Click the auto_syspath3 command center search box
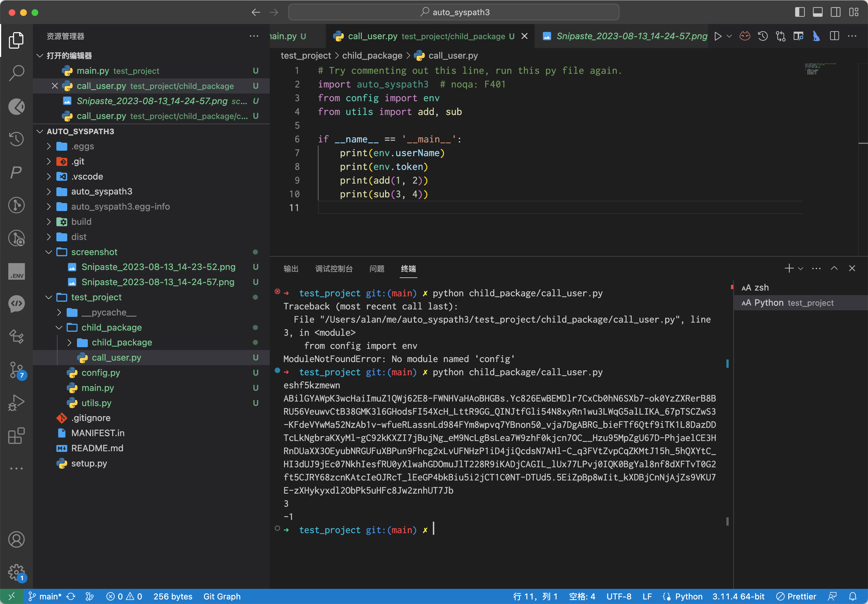868x604 pixels. click(x=453, y=12)
